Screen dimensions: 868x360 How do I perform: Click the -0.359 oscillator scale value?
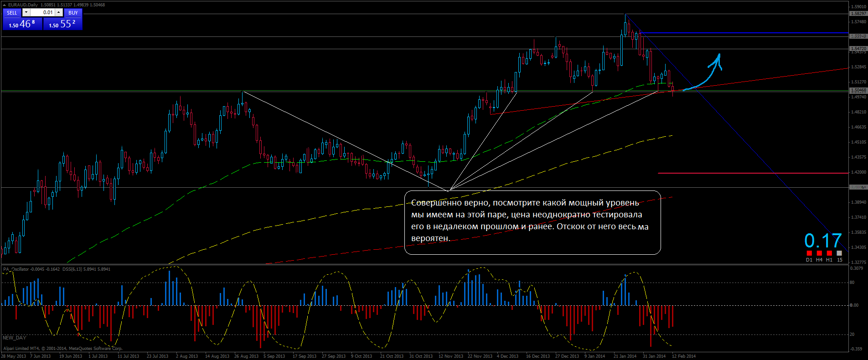pos(856,349)
